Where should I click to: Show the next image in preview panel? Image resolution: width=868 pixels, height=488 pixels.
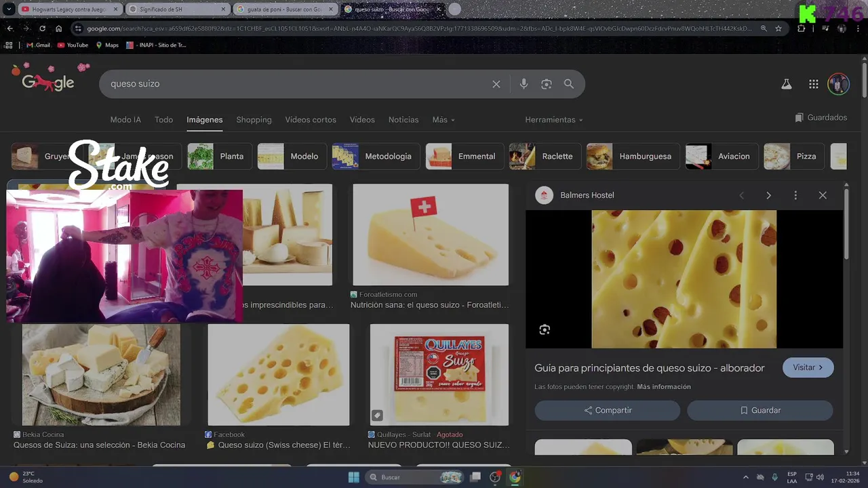[x=768, y=195]
